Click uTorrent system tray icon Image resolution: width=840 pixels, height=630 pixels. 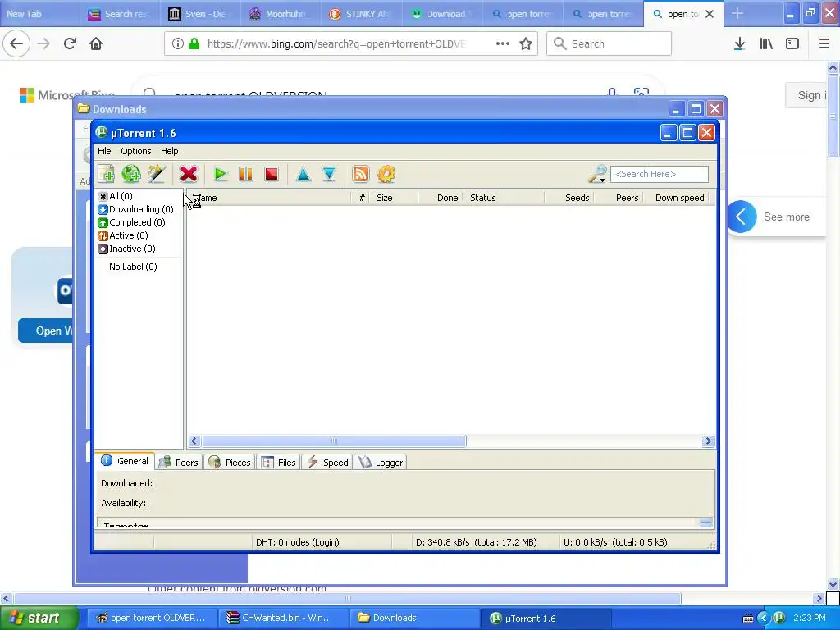[779, 618]
